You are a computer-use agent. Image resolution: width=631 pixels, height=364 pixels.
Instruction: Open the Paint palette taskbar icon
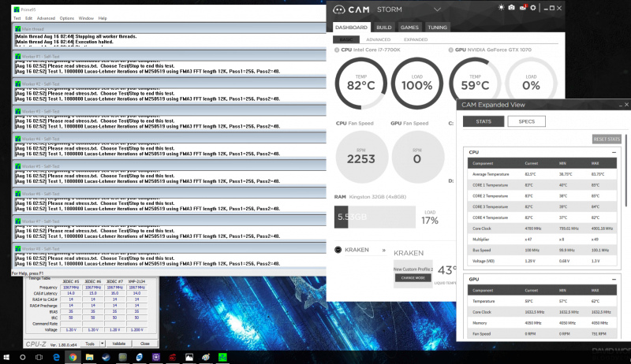click(206, 357)
